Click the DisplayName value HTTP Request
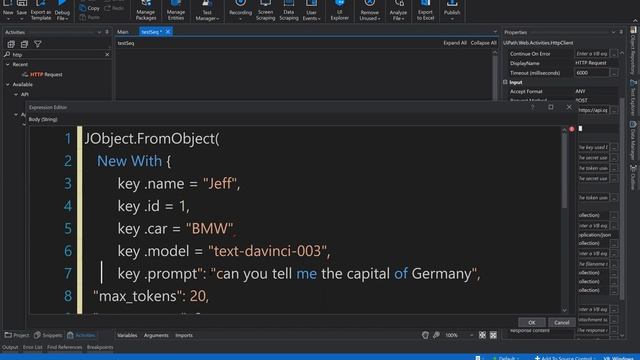This screenshot has width=640, height=360. pos(591,63)
